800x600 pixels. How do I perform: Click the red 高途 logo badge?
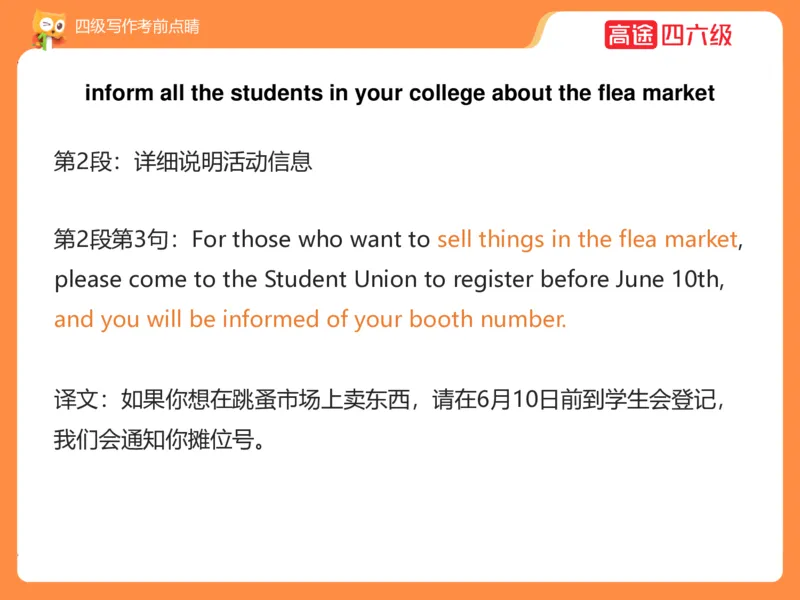click(630, 35)
